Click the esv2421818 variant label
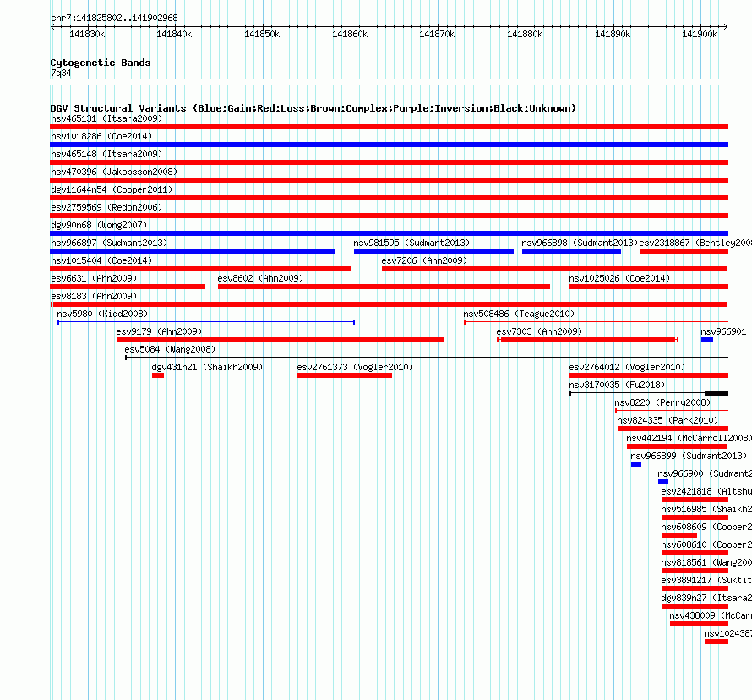The width and height of the screenshot is (752, 700). point(706,491)
